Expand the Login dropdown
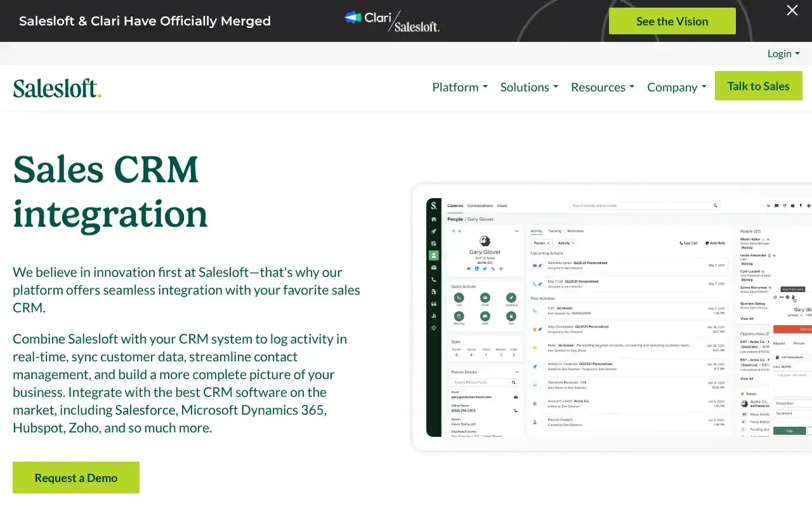 pos(783,53)
